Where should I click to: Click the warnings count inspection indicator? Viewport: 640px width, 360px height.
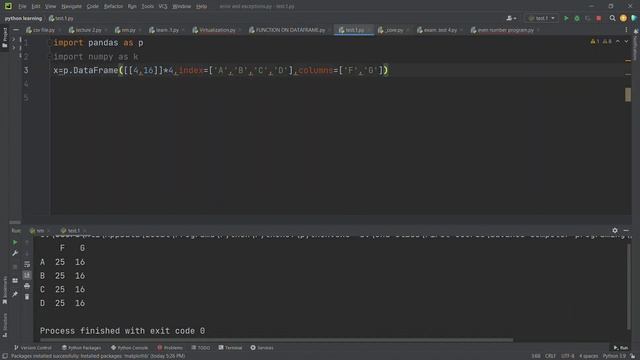point(601,42)
